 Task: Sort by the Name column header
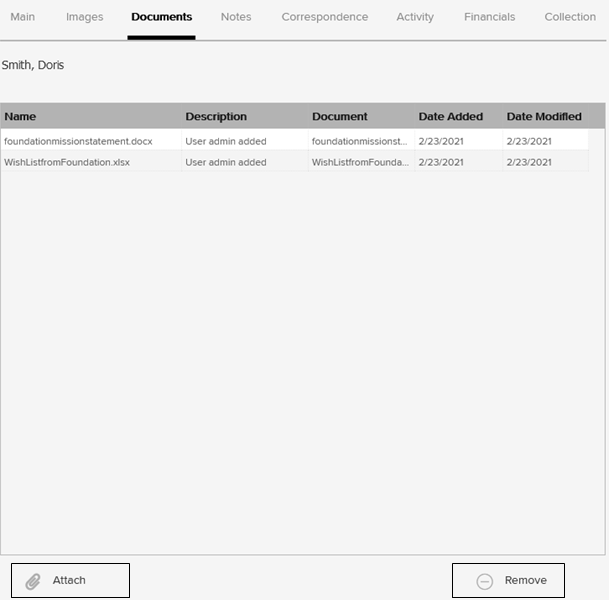[91, 116]
